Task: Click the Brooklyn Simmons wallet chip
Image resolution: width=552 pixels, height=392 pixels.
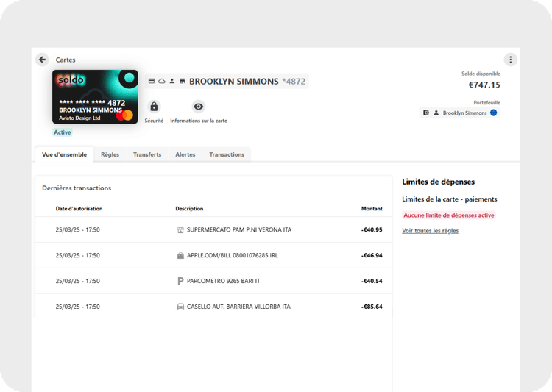Action: pos(460,113)
